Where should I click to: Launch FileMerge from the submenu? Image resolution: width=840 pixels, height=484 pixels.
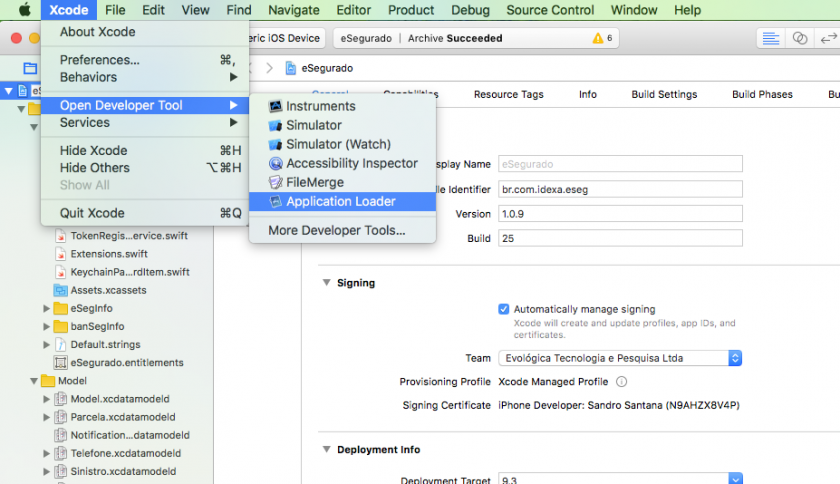click(314, 182)
